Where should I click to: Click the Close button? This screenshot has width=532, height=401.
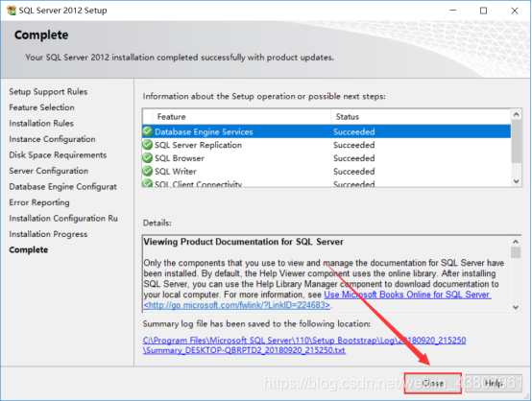point(432,383)
